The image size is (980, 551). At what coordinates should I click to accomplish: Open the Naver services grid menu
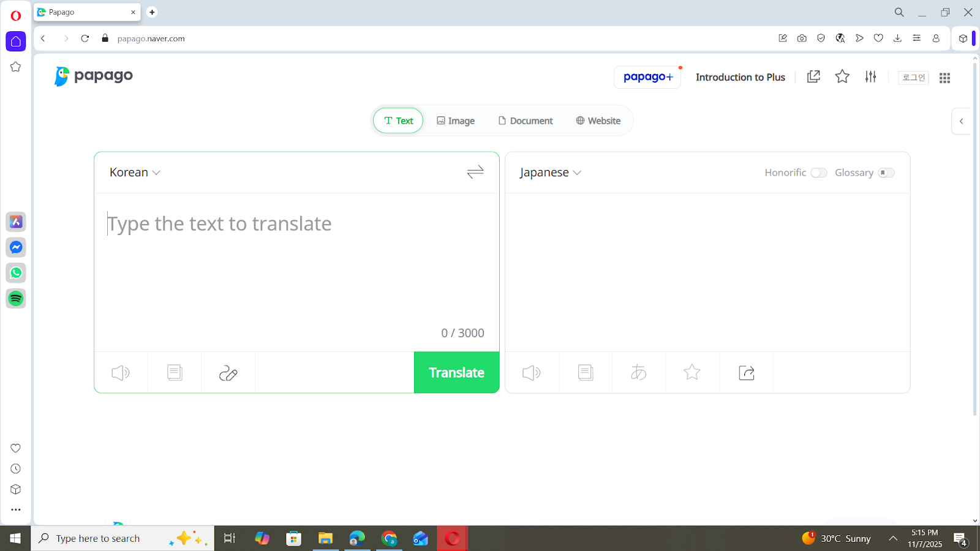pyautogui.click(x=944, y=78)
